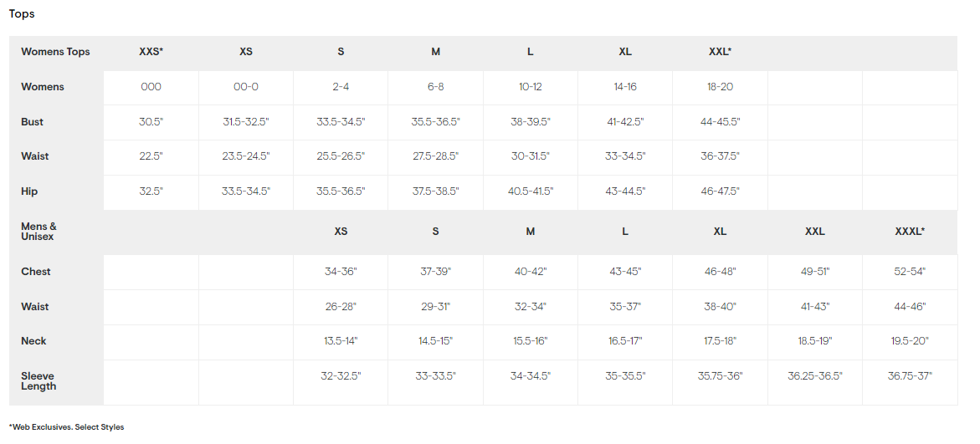Select the womens S waist value 25.5-26.5"
This screenshot has width=980, height=444.
(x=341, y=156)
